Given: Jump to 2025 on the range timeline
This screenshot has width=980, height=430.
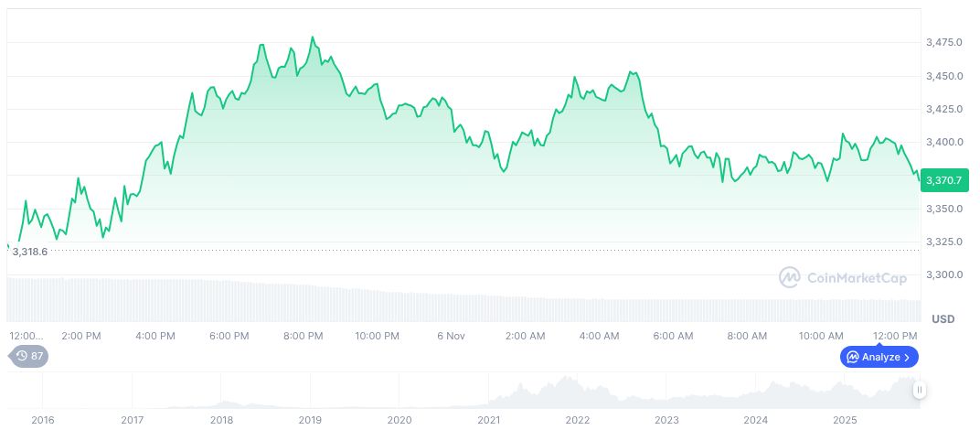Looking at the screenshot, I should [x=846, y=420].
